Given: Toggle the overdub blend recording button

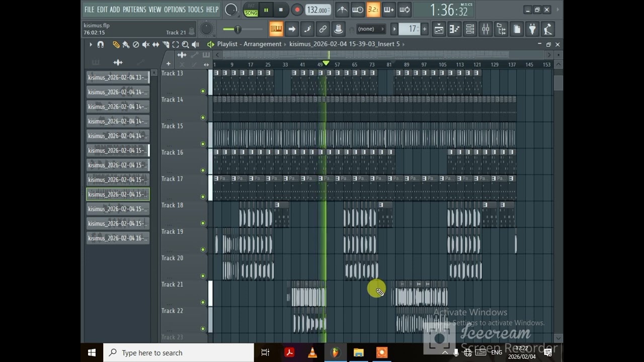Looking at the screenshot, I should pyautogui.click(x=388, y=10).
